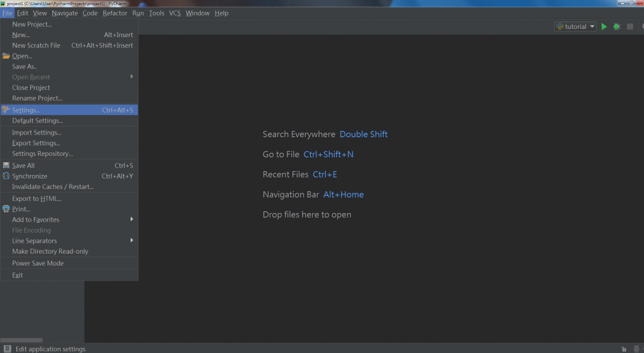Expand Line Separators submenu
The height and width of the screenshot is (353, 644).
coord(69,241)
